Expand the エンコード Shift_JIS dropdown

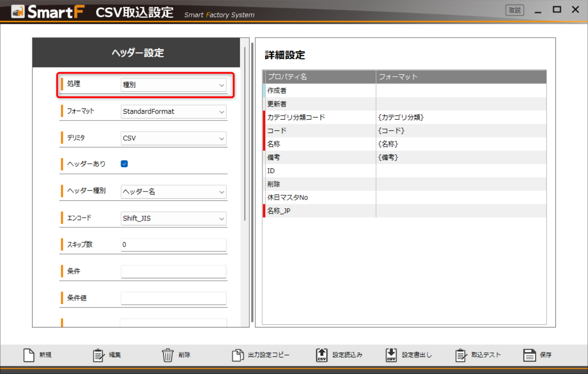pos(173,218)
